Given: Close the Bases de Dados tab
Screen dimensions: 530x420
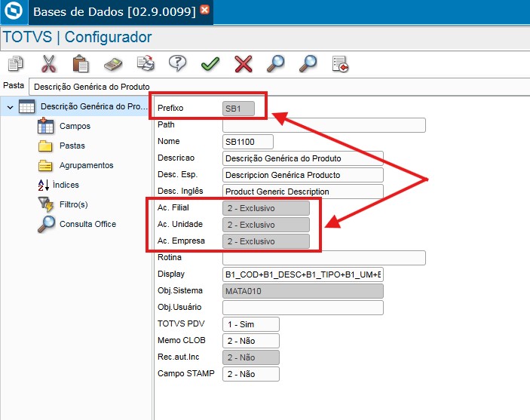Looking at the screenshot, I should pyautogui.click(x=204, y=10).
